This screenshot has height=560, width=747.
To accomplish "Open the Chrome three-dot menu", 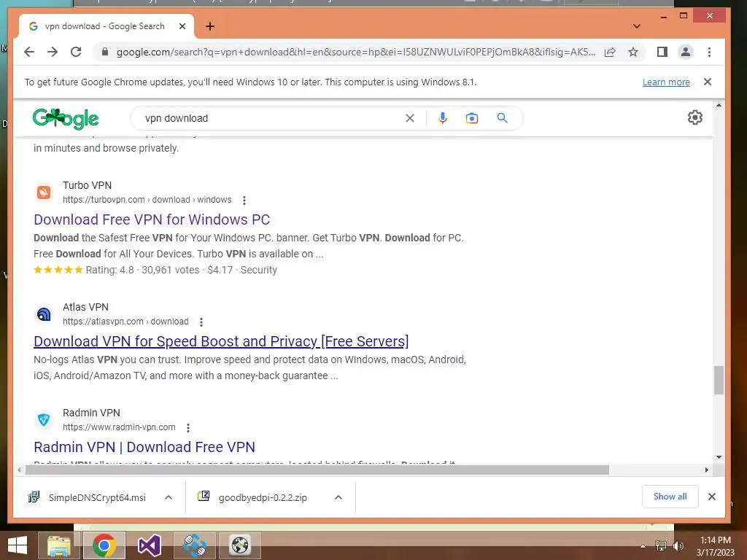I will (709, 52).
